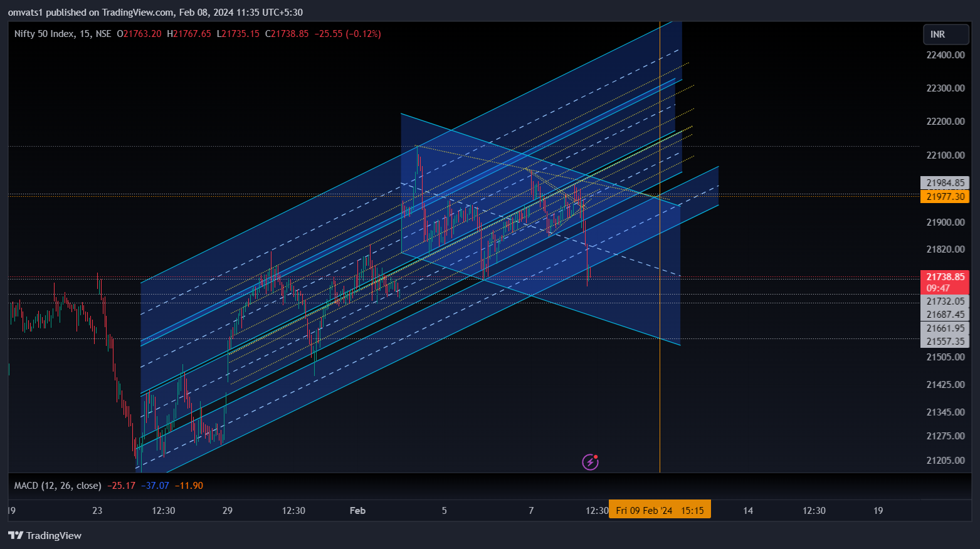Screen dimensions: 980x549
Task: Select the 21687.45 price axis label
Action: pos(945,315)
